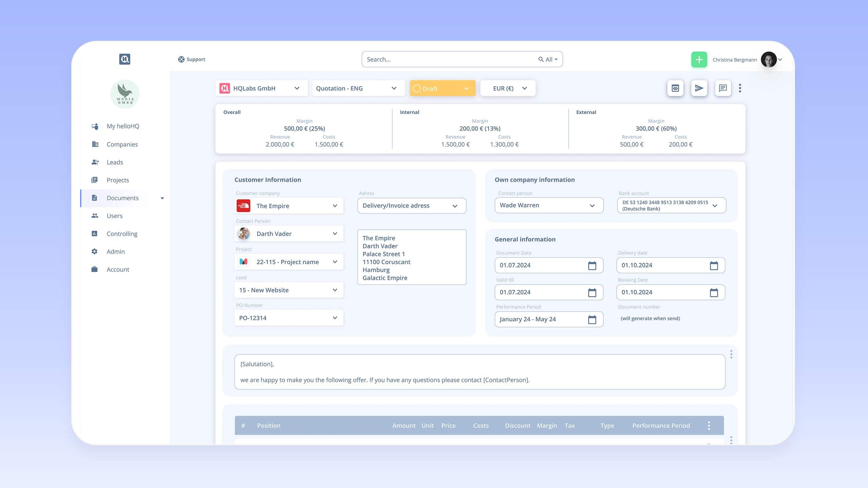Click the document preview eye icon

(675, 88)
